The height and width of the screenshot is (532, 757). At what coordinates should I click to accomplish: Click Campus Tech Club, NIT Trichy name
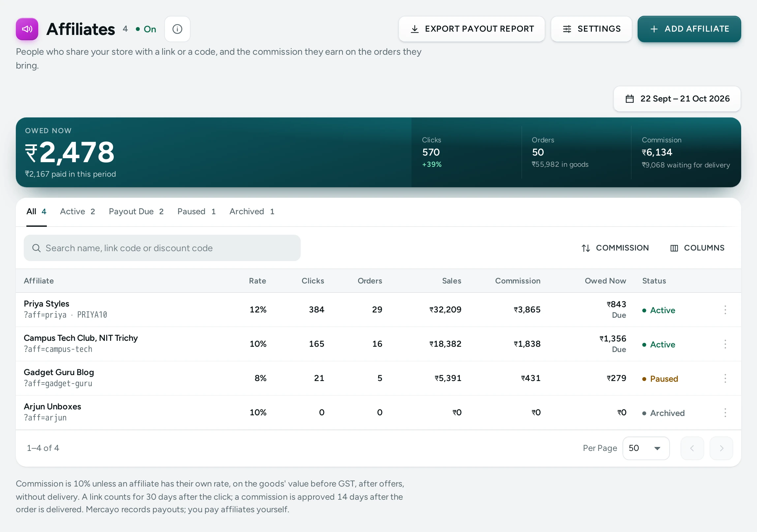pos(81,338)
